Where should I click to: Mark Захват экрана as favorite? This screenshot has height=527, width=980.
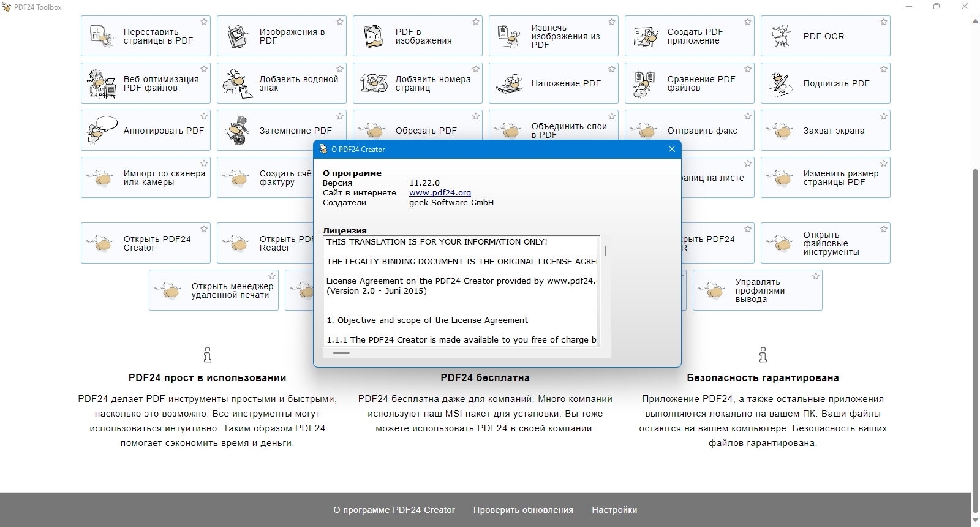point(884,116)
